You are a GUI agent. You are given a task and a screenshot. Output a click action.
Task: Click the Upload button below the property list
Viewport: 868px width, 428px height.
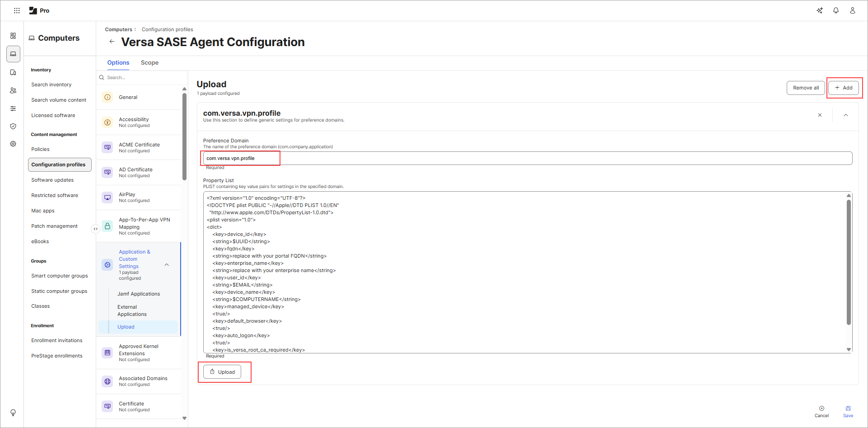tap(222, 372)
